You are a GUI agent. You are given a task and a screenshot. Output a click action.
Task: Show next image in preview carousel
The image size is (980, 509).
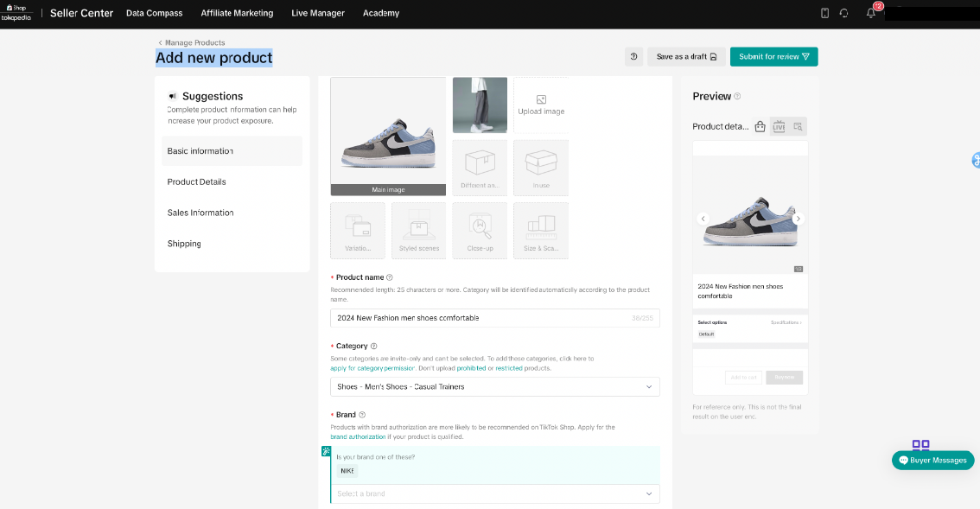point(798,219)
